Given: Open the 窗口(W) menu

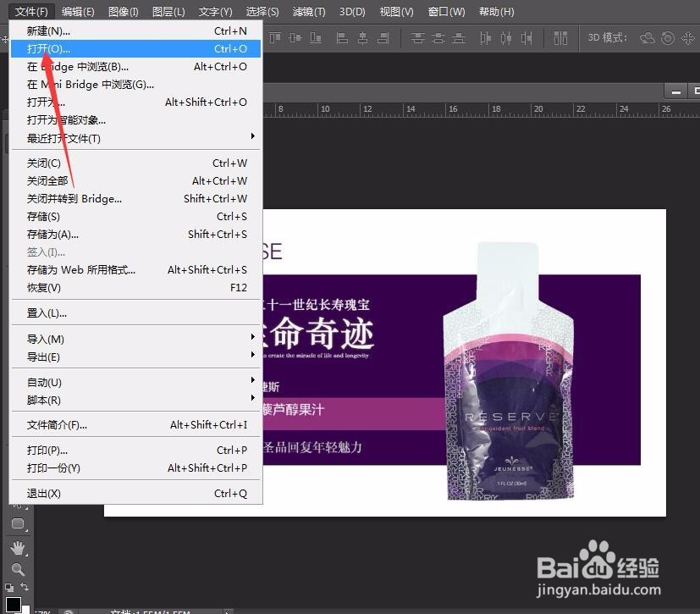Looking at the screenshot, I should 446,12.
